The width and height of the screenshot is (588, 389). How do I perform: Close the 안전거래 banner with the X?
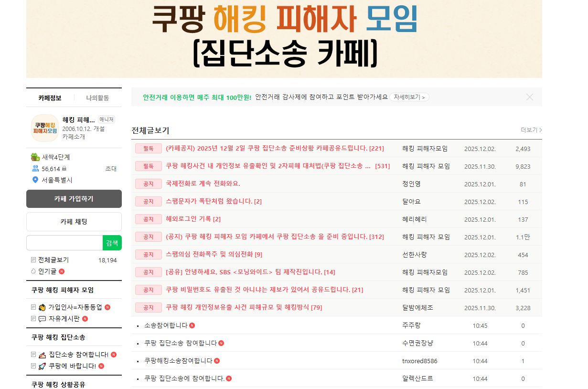[529, 97]
